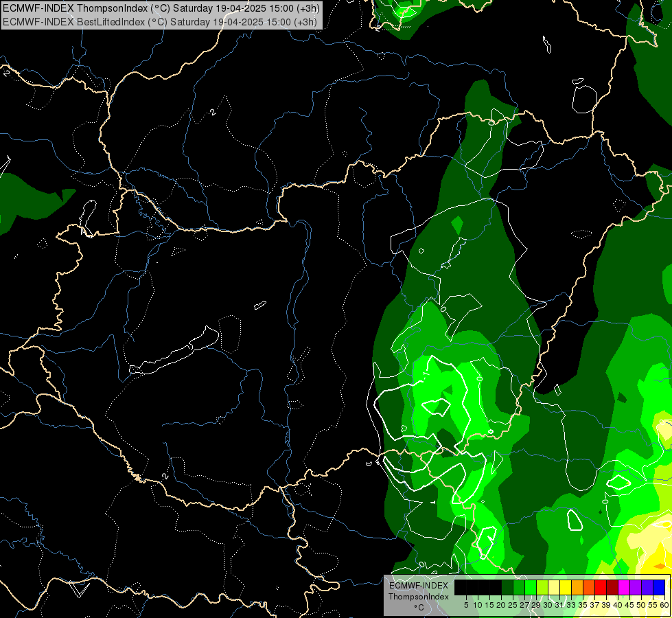Image resolution: width=672 pixels, height=618 pixels.
Task: Click the legend tick value "31"
Action: click(x=559, y=605)
